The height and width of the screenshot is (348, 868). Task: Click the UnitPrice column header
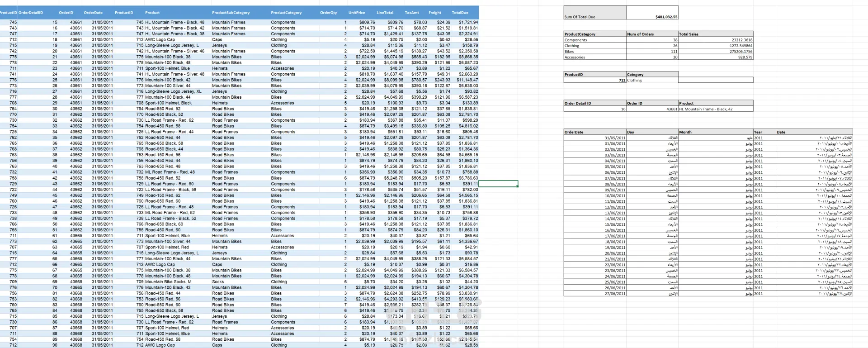click(357, 13)
